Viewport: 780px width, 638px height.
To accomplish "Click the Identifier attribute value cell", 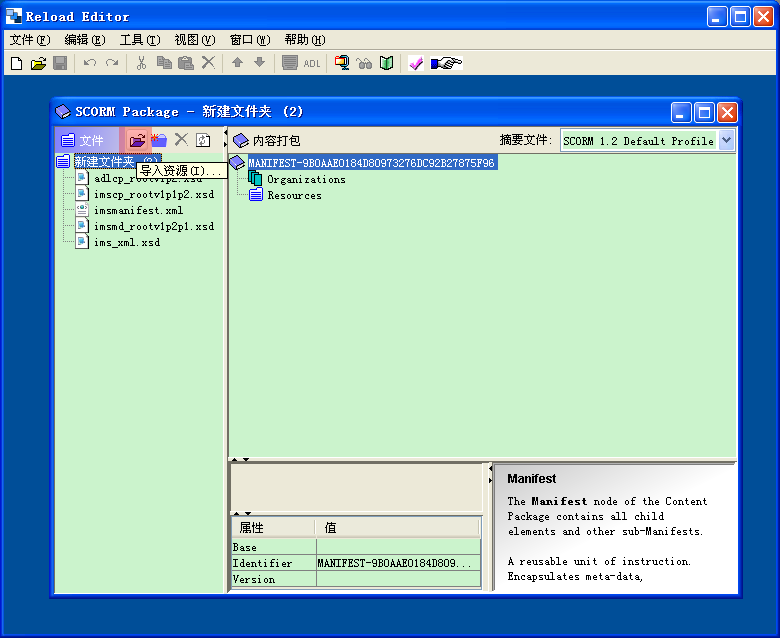I will 398,563.
